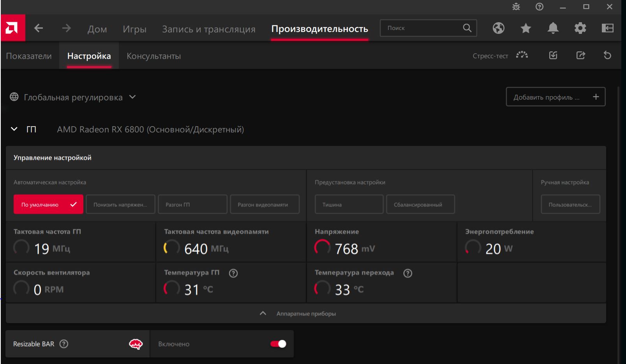The image size is (626, 364).
Task: Open help for Температура ГП
Action: [233, 273]
